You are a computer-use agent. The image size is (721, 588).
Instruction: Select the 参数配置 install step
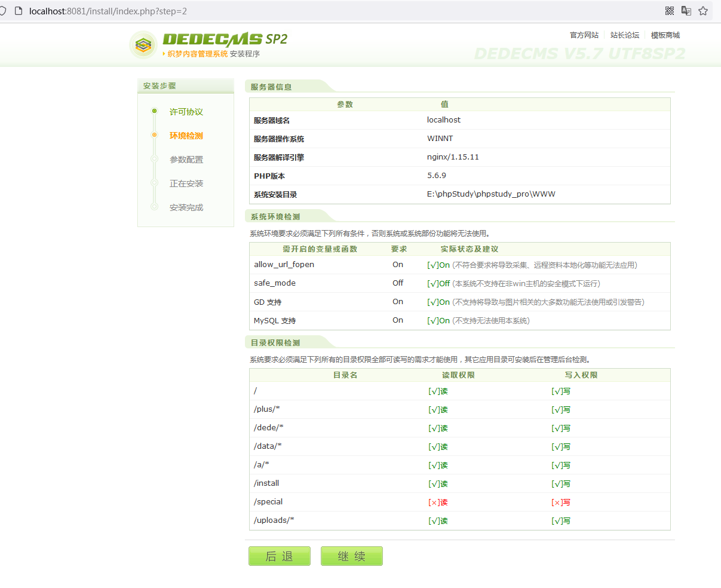coord(186,160)
